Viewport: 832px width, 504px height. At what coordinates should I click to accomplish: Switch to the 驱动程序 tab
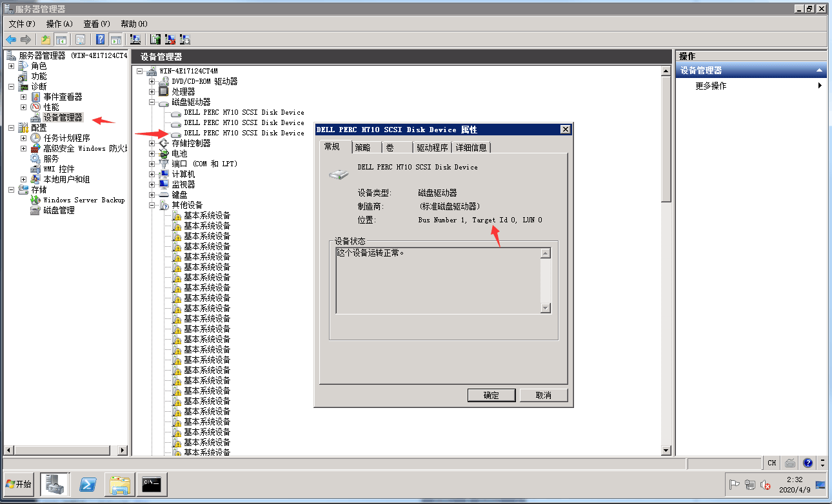coord(431,148)
